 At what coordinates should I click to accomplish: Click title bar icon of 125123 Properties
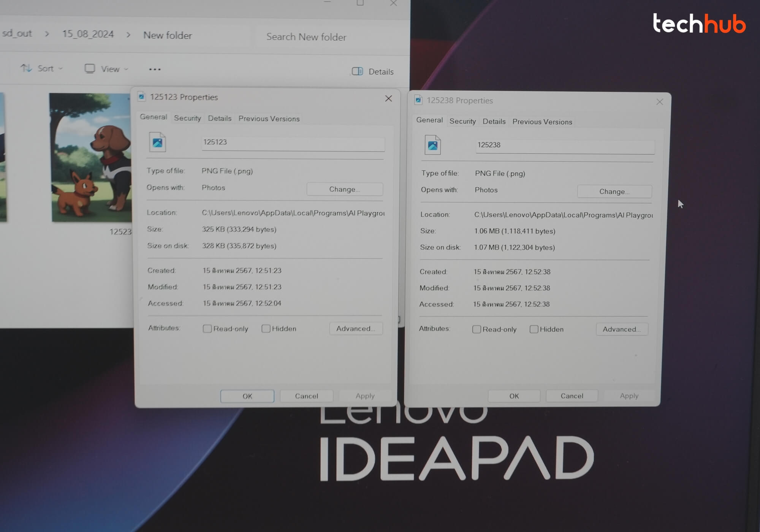tap(141, 97)
